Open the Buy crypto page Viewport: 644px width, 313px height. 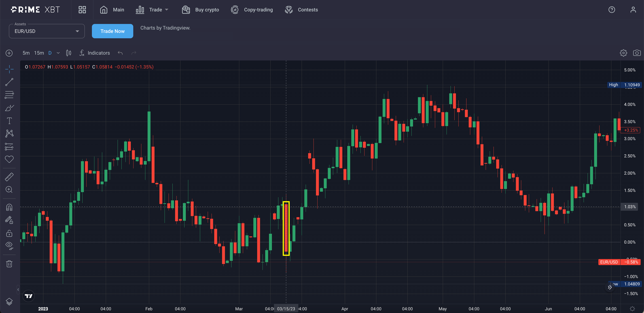200,10
